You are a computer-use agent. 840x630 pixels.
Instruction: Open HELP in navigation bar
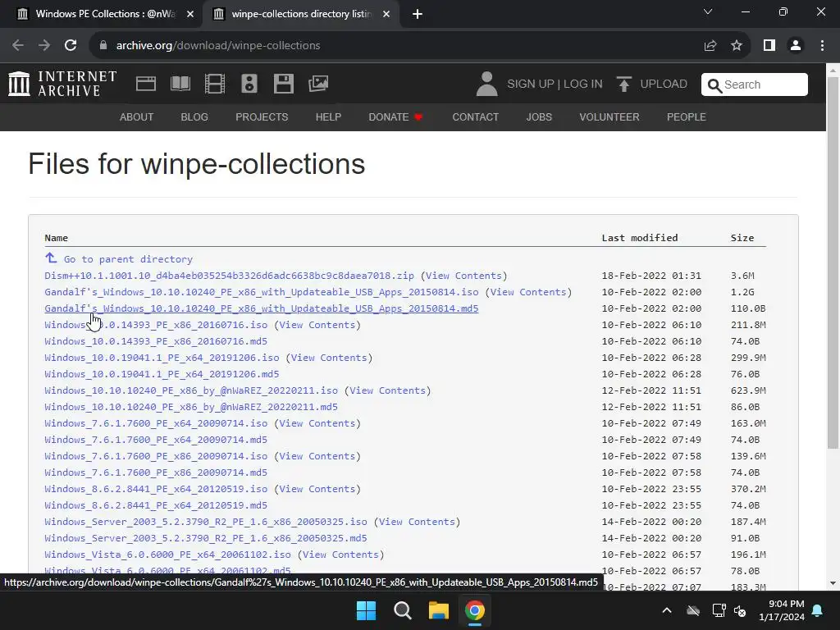328,116
